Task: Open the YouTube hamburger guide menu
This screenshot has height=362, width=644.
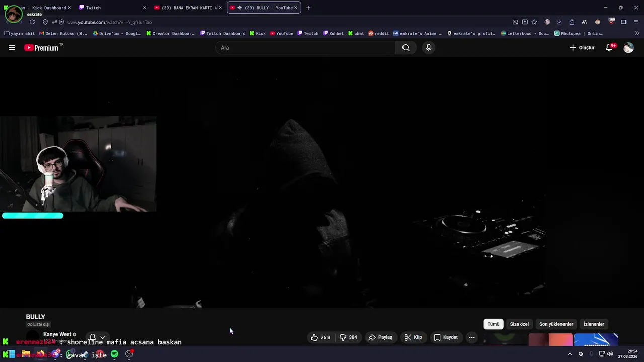Action: point(12,48)
